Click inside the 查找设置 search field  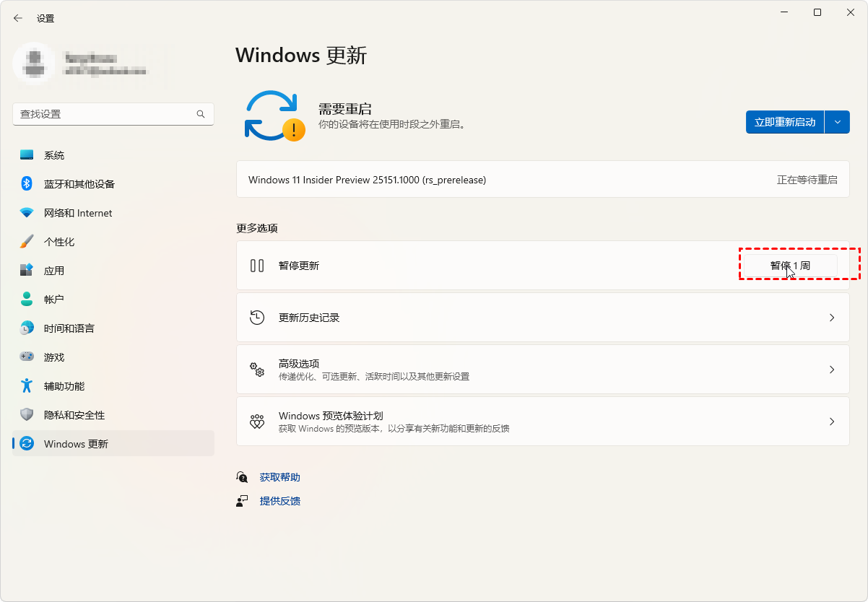(x=105, y=114)
